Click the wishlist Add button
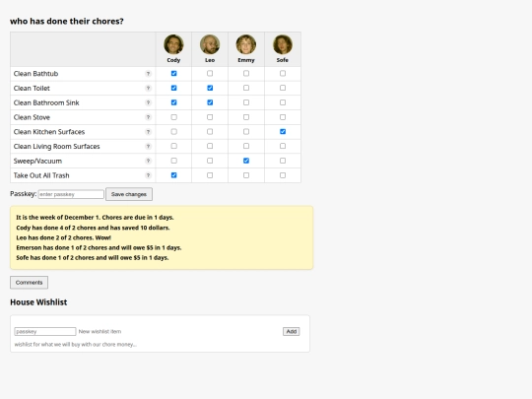 tap(291, 331)
